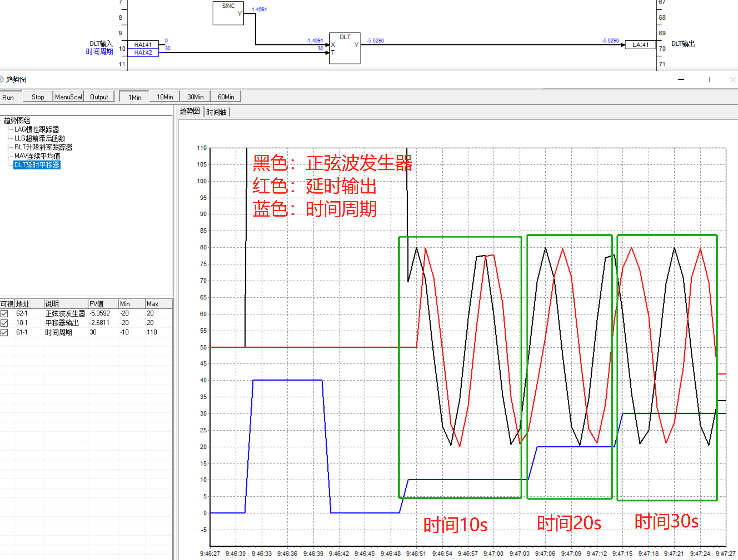Screen dimensions: 738x560
Task: Set time range to 30Min
Action: point(195,97)
